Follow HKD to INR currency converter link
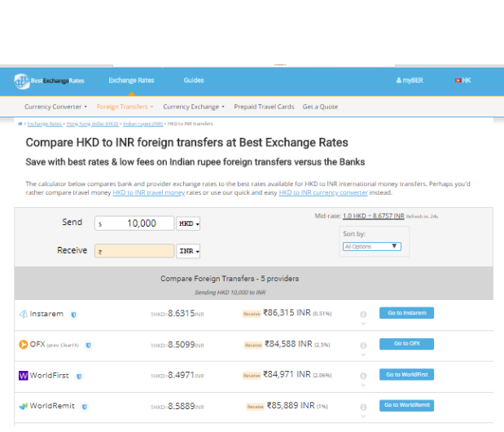 point(323,192)
